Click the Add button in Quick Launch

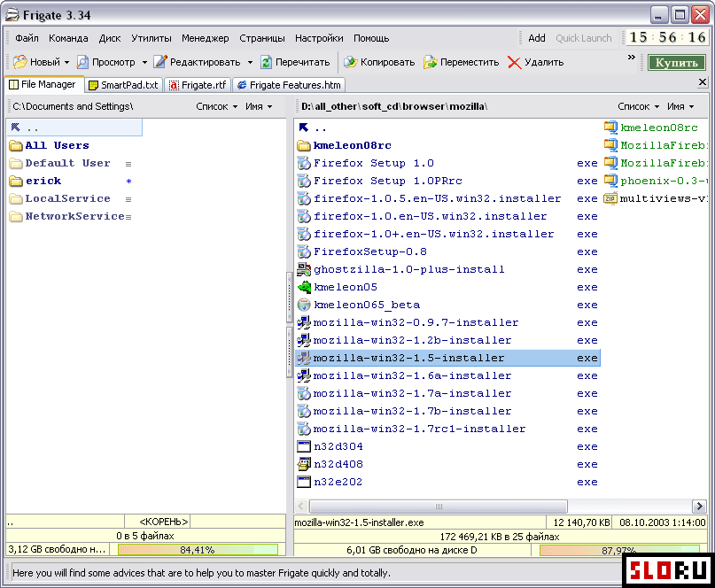(x=537, y=38)
